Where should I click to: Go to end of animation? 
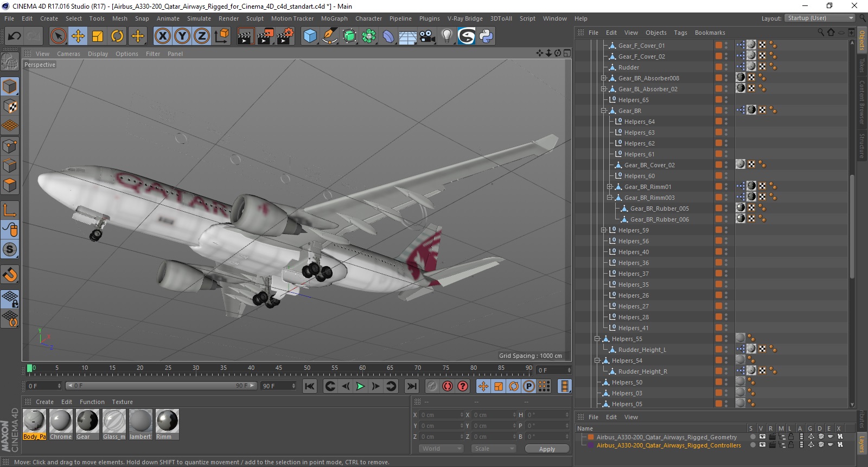coord(412,386)
